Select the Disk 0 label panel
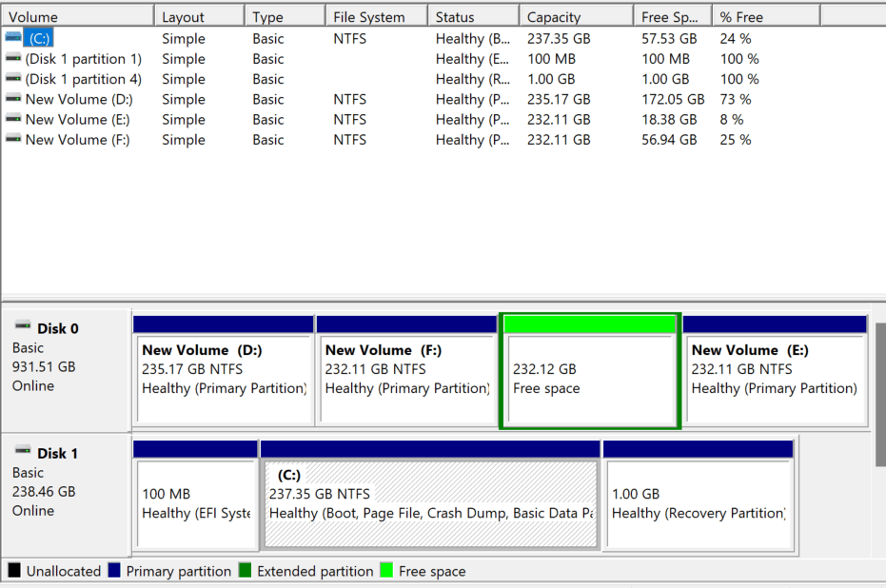The image size is (886, 588). tap(66, 370)
